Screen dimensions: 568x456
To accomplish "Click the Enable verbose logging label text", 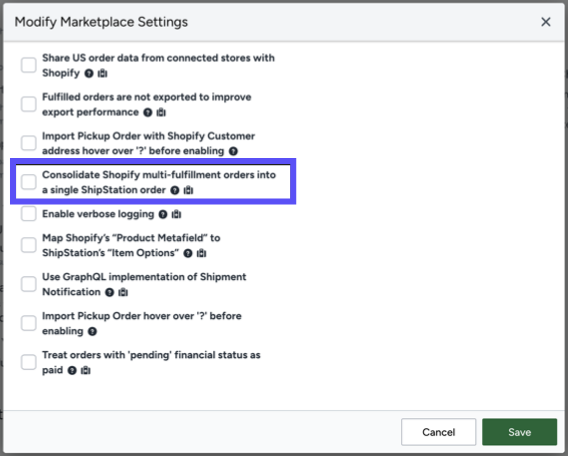I will click(x=98, y=214).
